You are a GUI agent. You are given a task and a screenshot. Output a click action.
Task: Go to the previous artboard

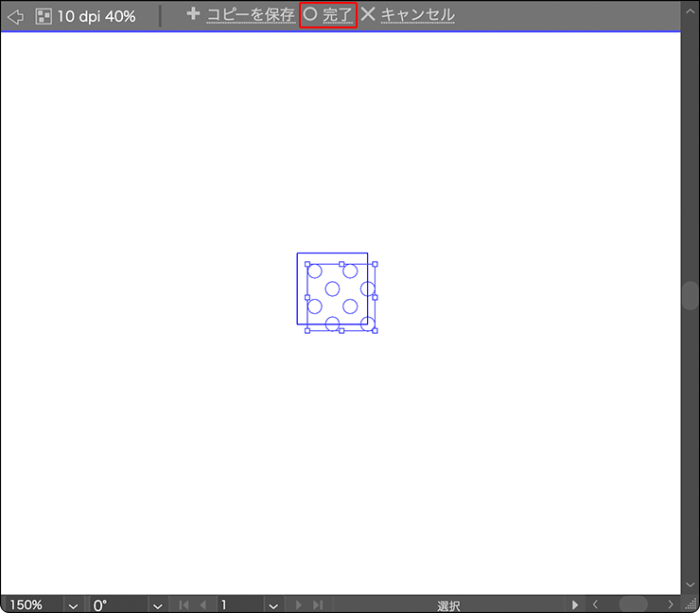[202, 604]
